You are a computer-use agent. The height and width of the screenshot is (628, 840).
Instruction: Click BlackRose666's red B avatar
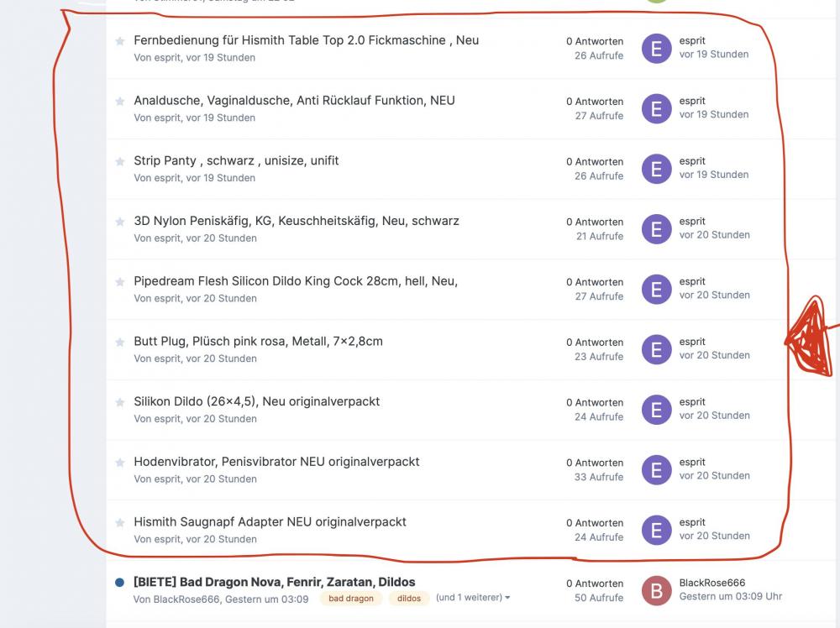coord(656,590)
